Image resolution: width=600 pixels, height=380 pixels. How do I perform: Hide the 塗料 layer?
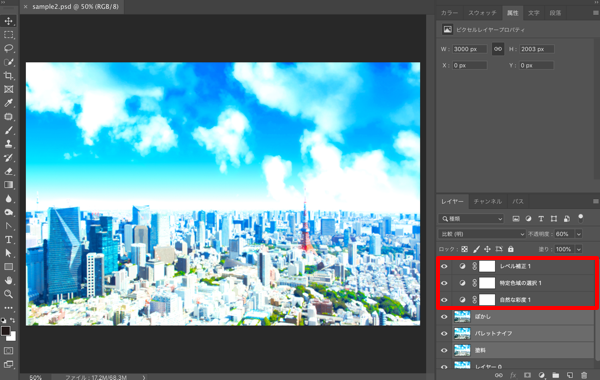click(444, 351)
